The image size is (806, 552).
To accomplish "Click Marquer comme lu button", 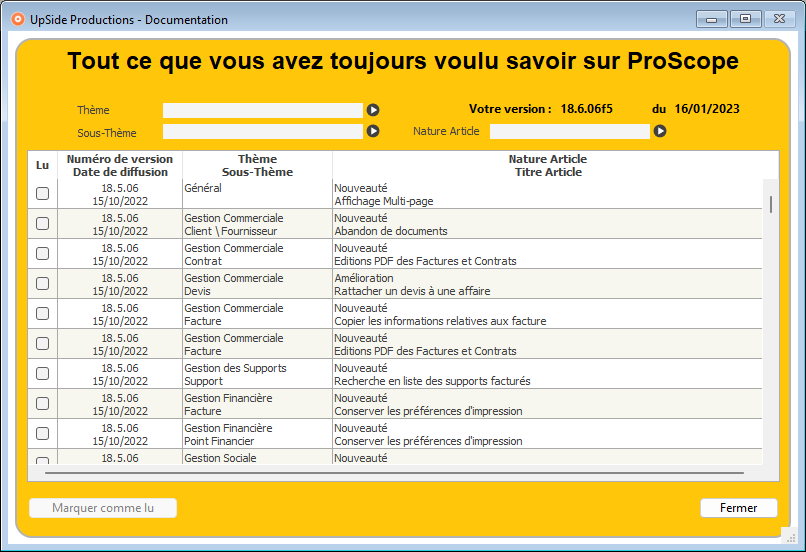I will pyautogui.click(x=103, y=508).
